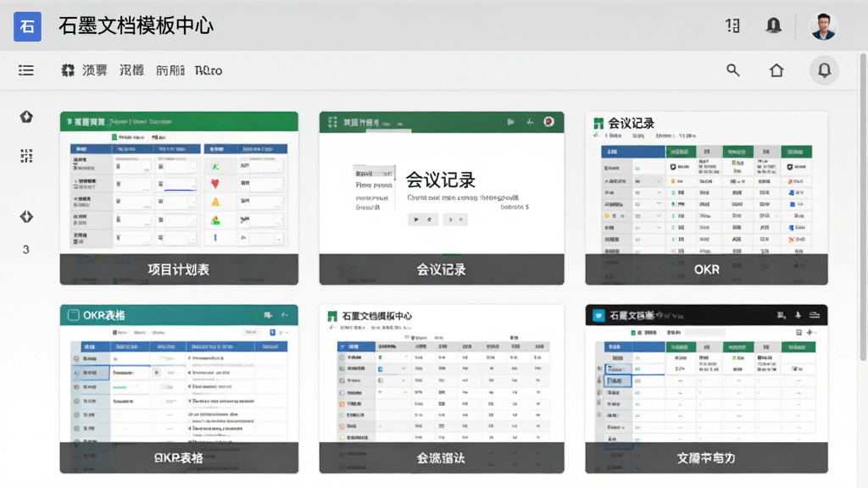Select the last navigation tab
This screenshot has width=868, height=488.
tap(209, 70)
